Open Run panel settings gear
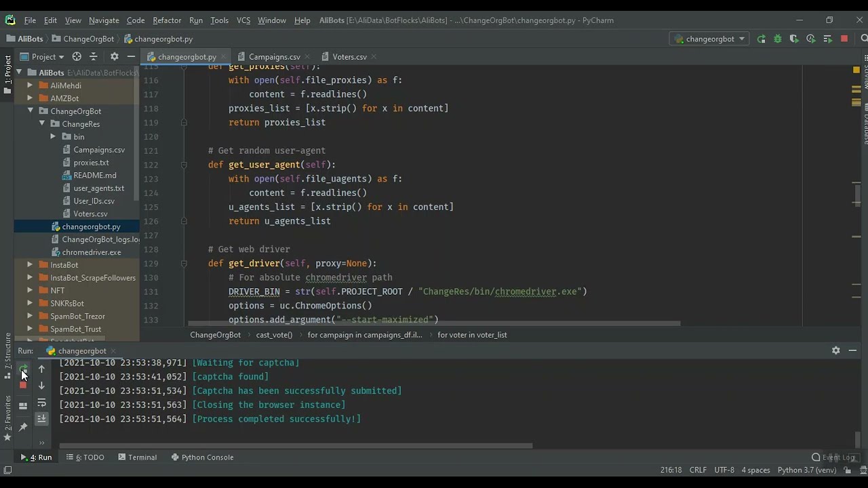868x488 pixels. pyautogui.click(x=835, y=350)
